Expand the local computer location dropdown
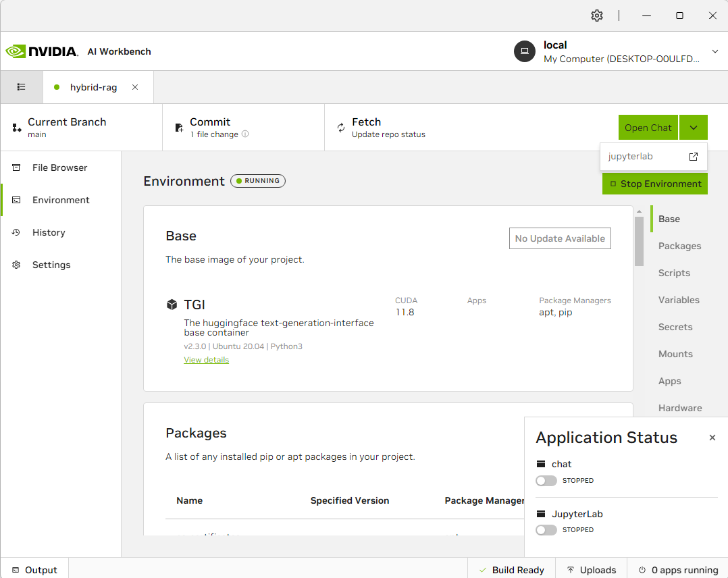This screenshot has width=728, height=578. tap(714, 52)
